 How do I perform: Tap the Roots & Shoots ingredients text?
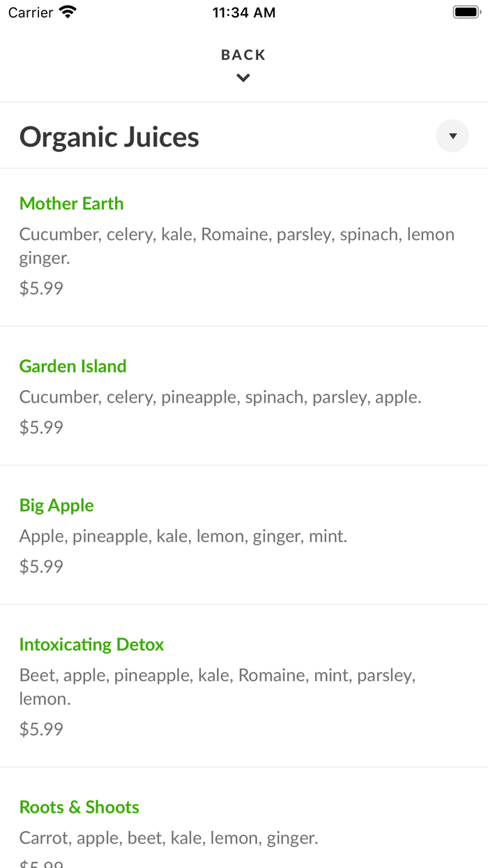(169, 838)
